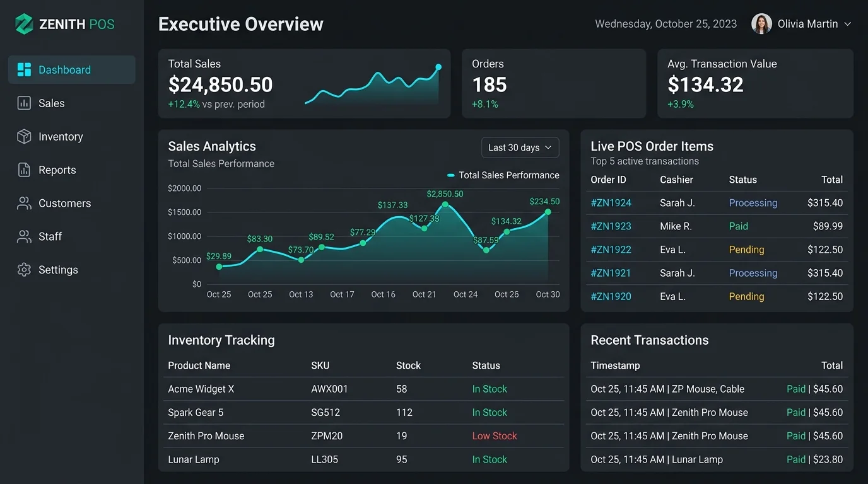Open order #ZN1922 link
This screenshot has height=484, width=868.
point(611,250)
